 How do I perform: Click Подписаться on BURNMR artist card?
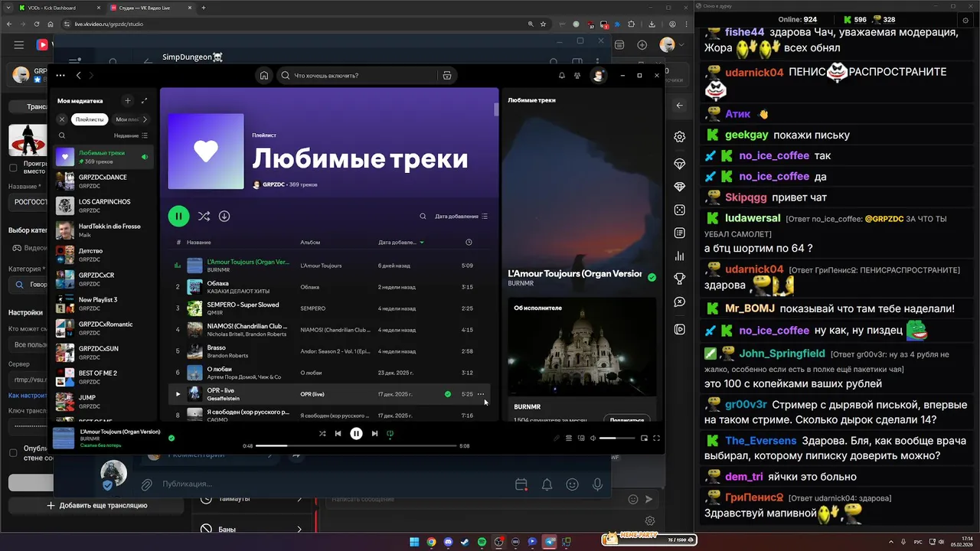tap(626, 419)
